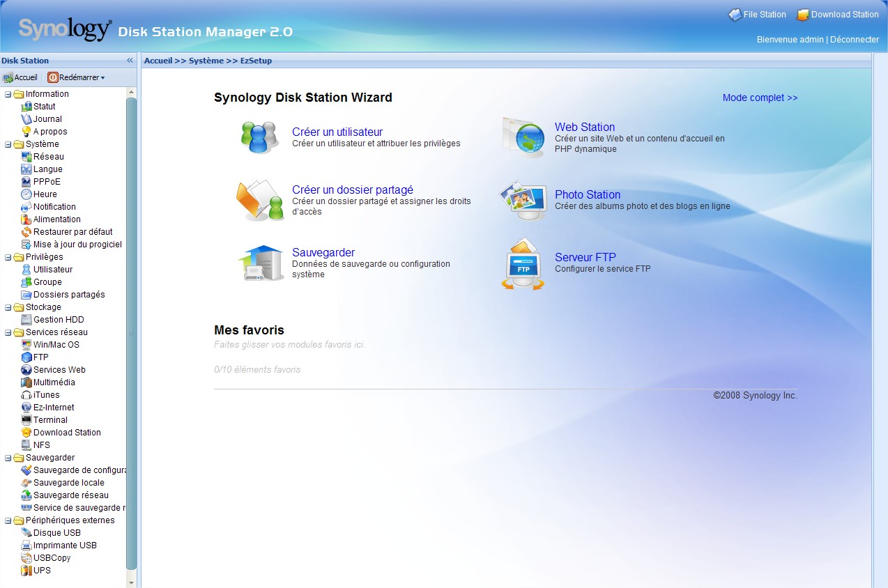
Task: Click the Réseau network icon
Action: tap(26, 157)
